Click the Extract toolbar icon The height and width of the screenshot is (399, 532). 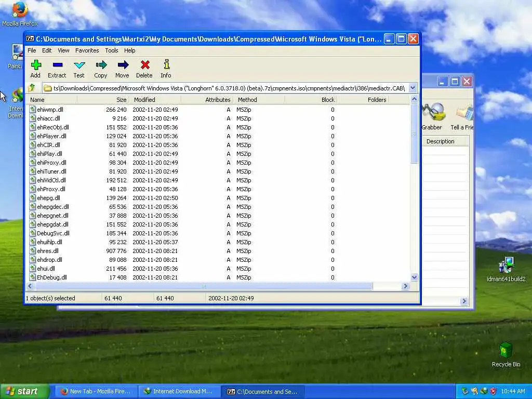click(57, 65)
